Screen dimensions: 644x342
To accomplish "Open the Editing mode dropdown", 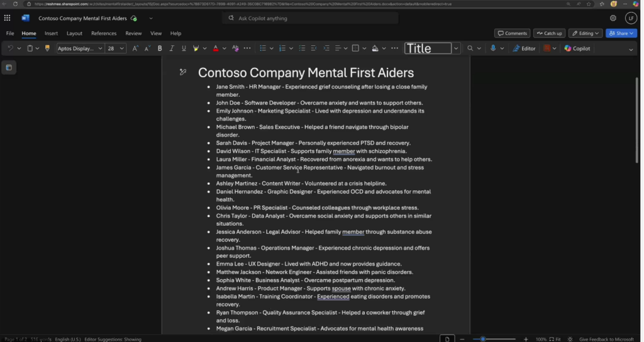I will (x=586, y=33).
